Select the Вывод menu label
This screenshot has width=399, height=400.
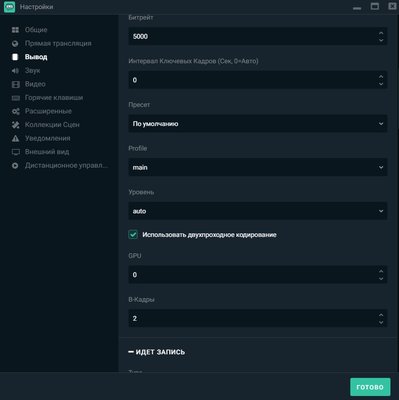pos(36,57)
